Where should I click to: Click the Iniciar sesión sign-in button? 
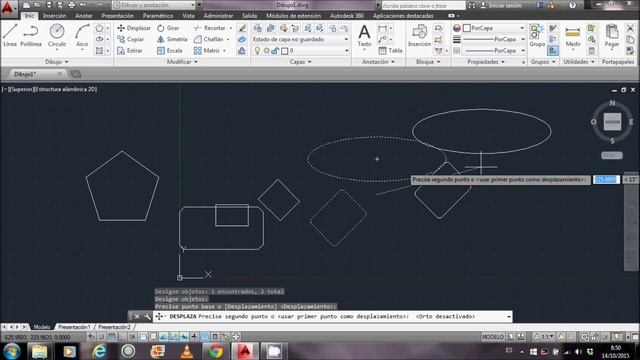pos(501,5)
